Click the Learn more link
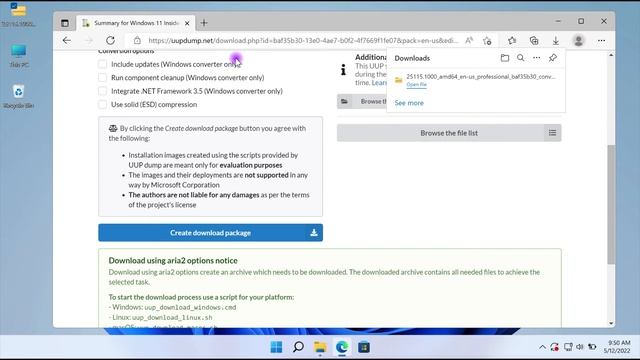 379,82
